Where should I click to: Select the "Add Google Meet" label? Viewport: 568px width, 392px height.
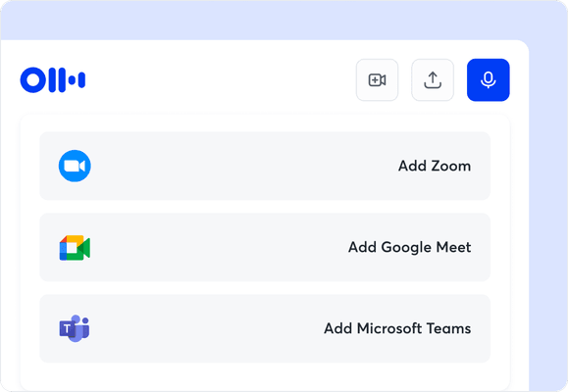click(409, 247)
